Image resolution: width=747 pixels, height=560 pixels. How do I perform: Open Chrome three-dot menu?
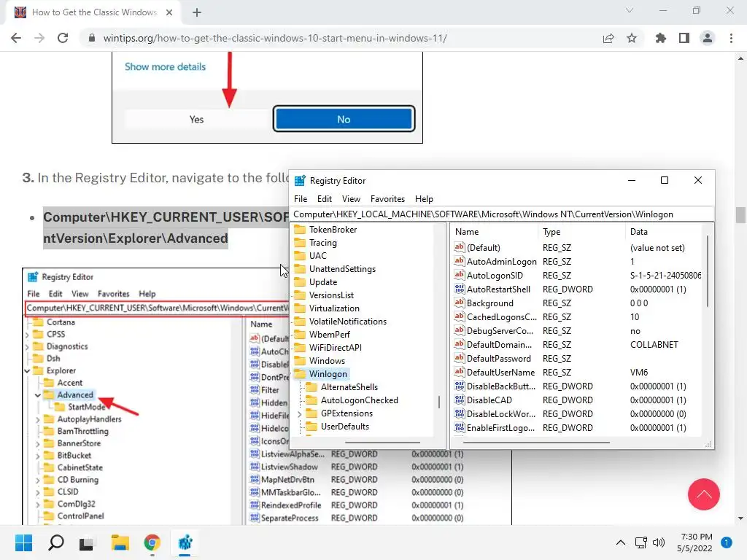[731, 38]
